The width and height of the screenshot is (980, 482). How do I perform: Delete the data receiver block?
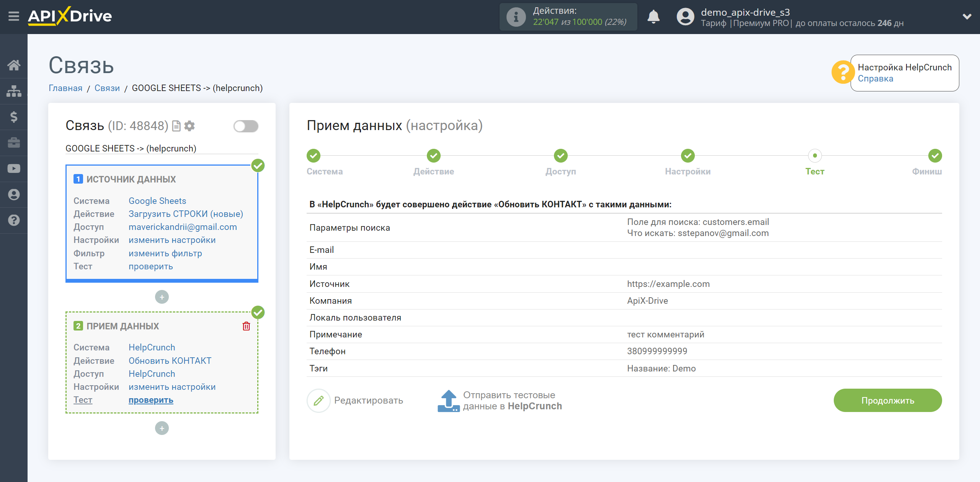click(x=246, y=326)
